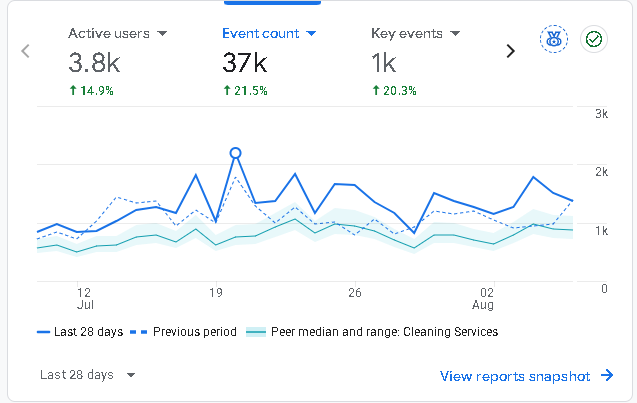Click the Previous period legend entry
637x403 pixels.
point(183,332)
